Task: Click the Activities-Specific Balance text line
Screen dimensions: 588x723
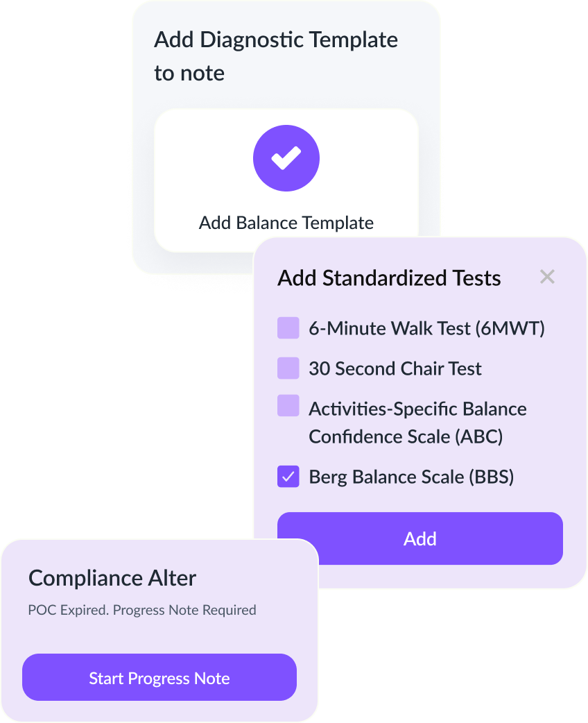Action: 417,409
